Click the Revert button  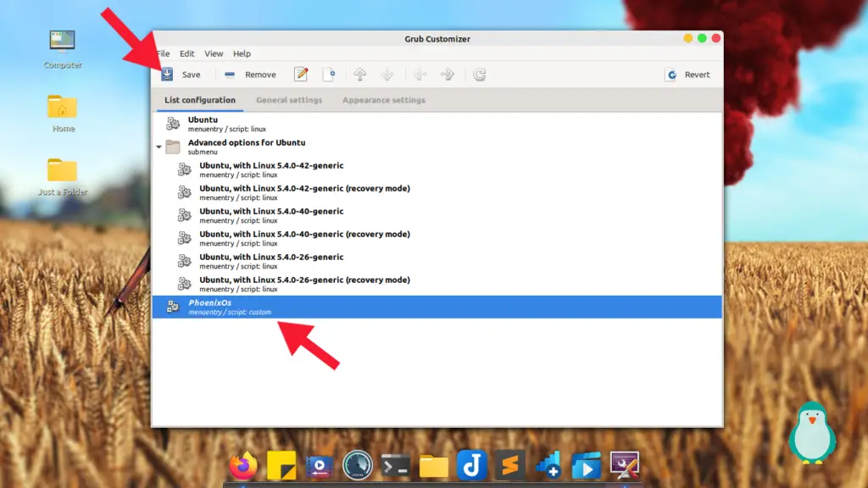pyautogui.click(x=687, y=75)
